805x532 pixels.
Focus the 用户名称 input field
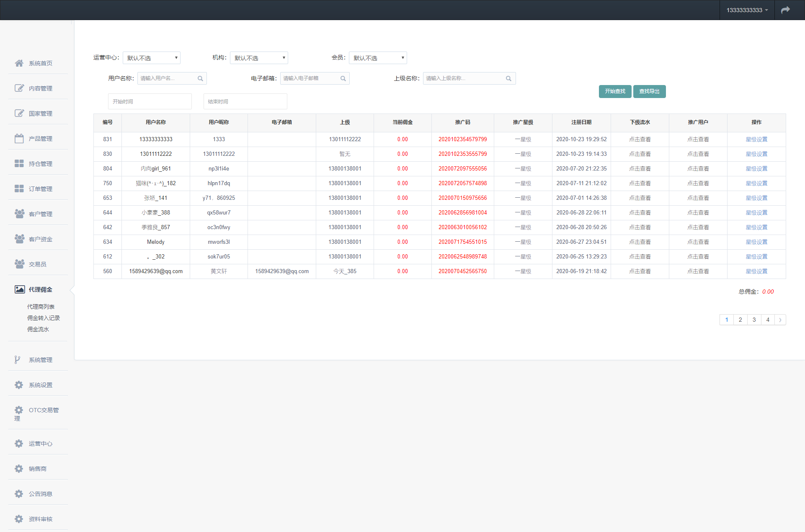(172, 78)
